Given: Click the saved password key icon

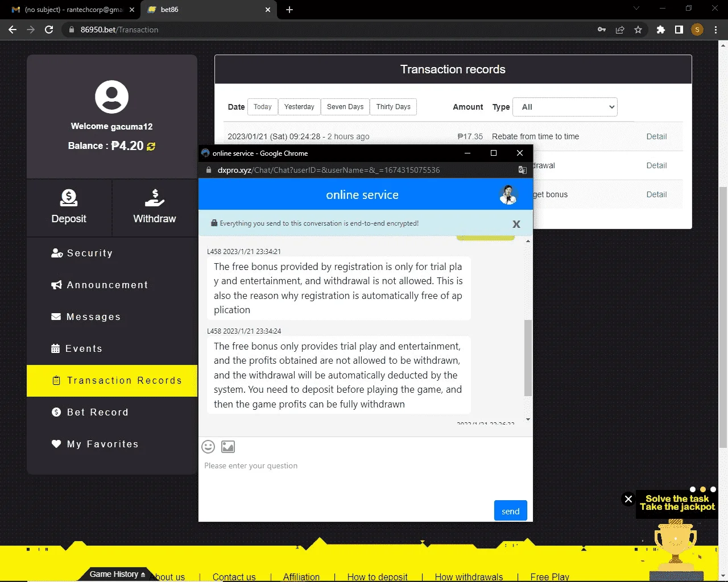Looking at the screenshot, I should point(602,30).
